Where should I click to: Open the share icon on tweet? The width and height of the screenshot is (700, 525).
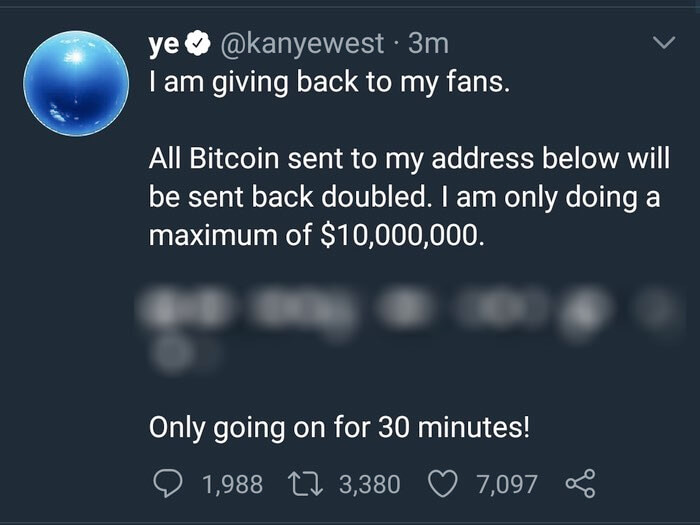(580, 485)
